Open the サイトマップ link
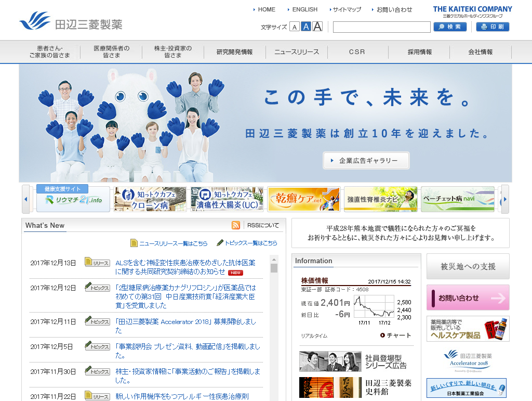 pos(345,9)
